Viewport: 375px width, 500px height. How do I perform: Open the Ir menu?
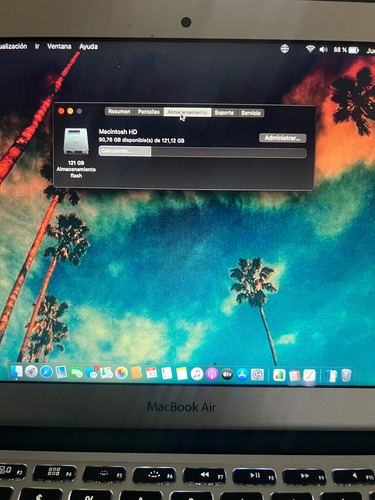click(x=37, y=46)
